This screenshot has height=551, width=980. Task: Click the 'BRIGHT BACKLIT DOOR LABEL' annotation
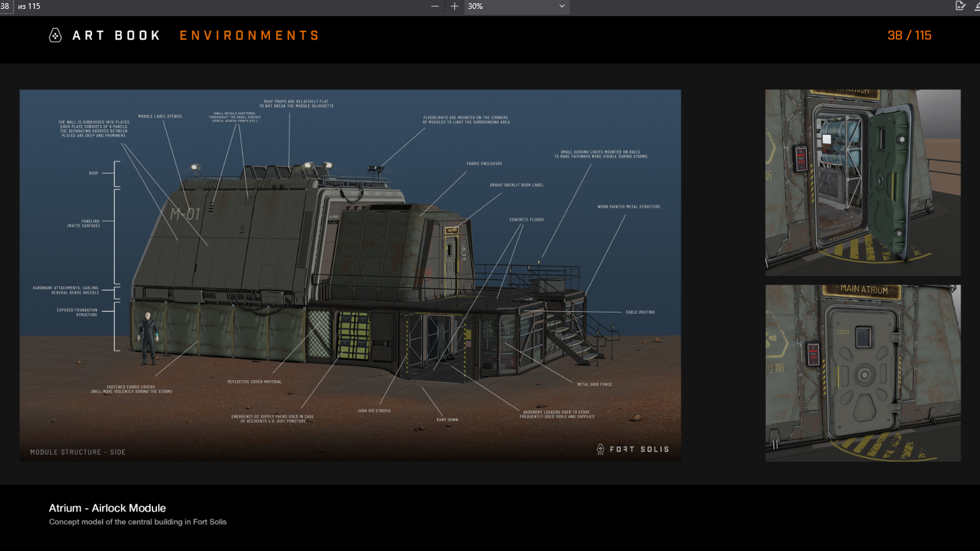[x=517, y=185]
